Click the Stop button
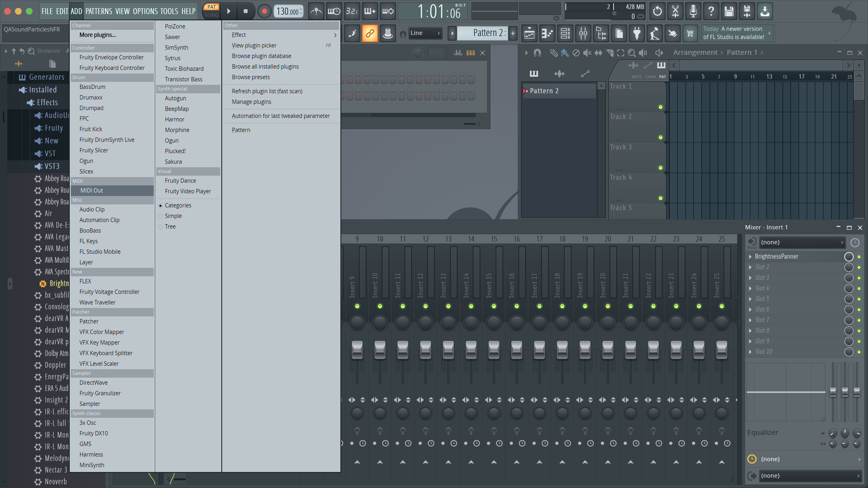The height and width of the screenshot is (488, 868). [x=246, y=11]
